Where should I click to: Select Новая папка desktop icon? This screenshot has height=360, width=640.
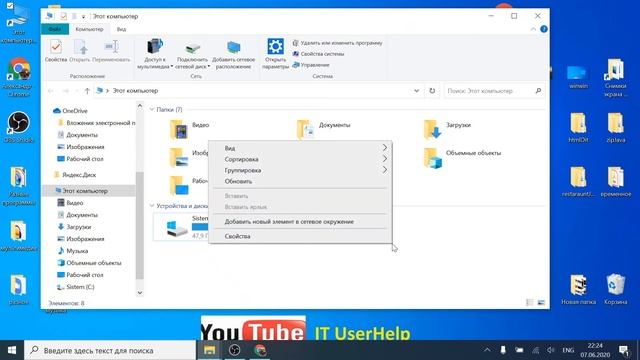click(578, 289)
